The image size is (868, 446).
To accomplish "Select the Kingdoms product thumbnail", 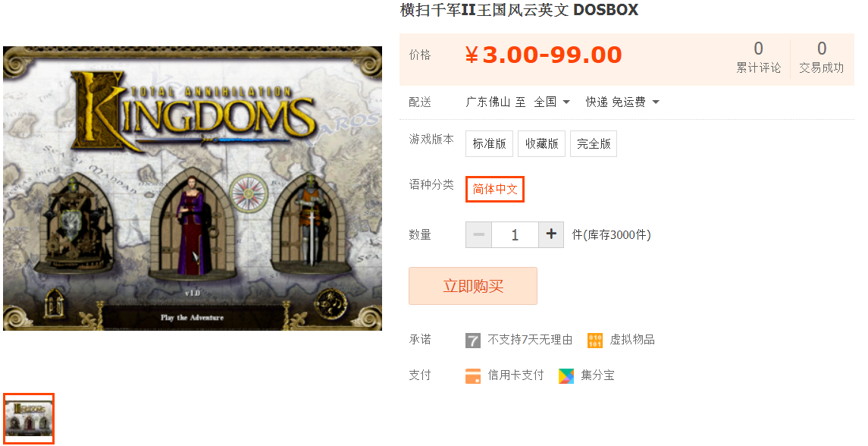I will tap(29, 418).
